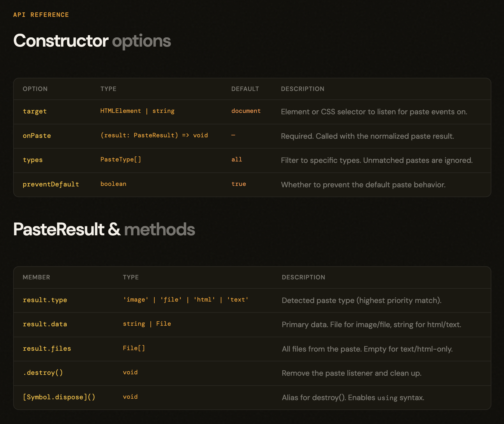Click the MEMBER column header
Image resolution: width=504 pixels, height=424 pixels.
(x=36, y=277)
